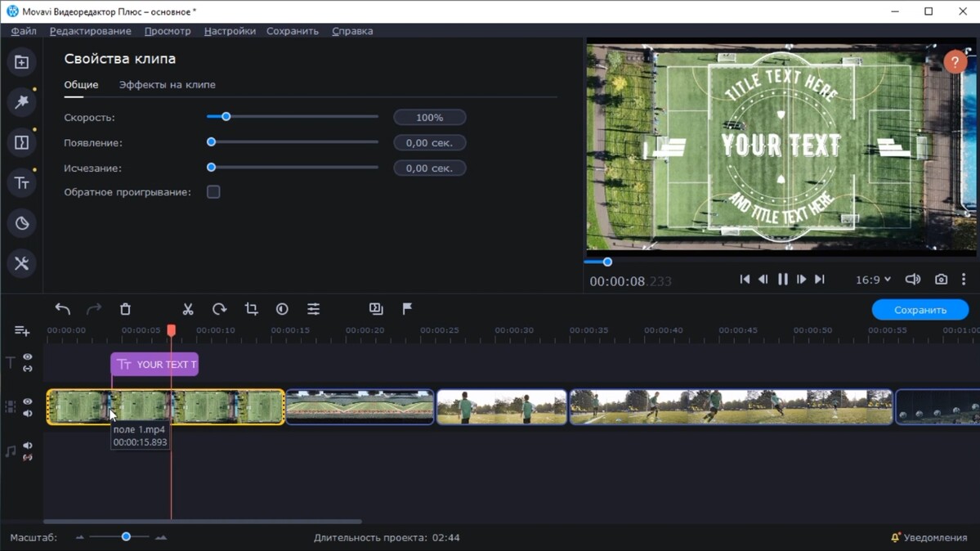Open the Stickers panel
The image size is (980, 551).
click(21, 223)
